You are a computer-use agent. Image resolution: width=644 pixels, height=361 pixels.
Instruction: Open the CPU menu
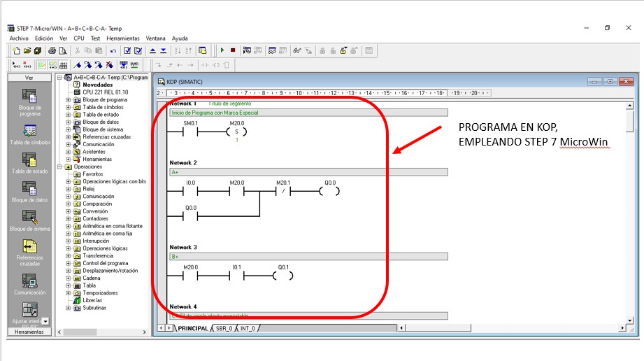79,38
